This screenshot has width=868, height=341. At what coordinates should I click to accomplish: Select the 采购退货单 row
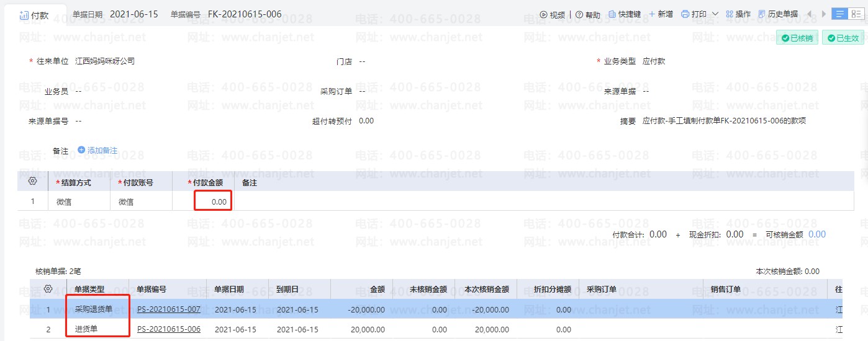tap(436, 309)
